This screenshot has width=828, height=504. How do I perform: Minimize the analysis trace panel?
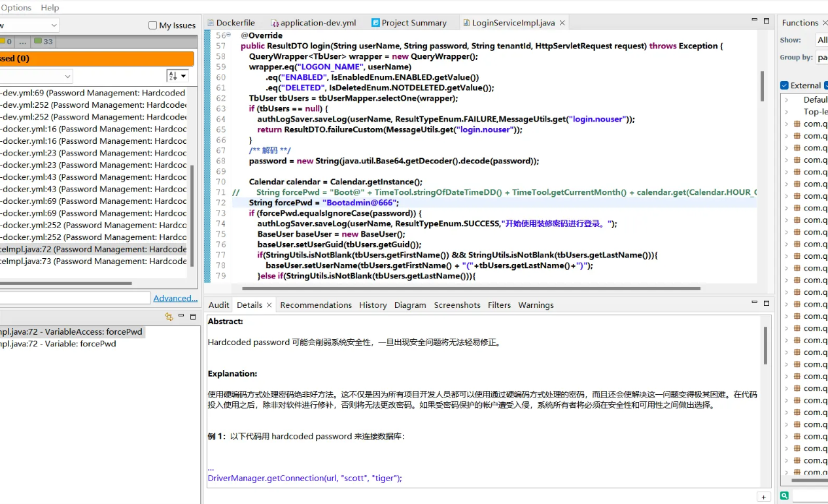click(181, 316)
